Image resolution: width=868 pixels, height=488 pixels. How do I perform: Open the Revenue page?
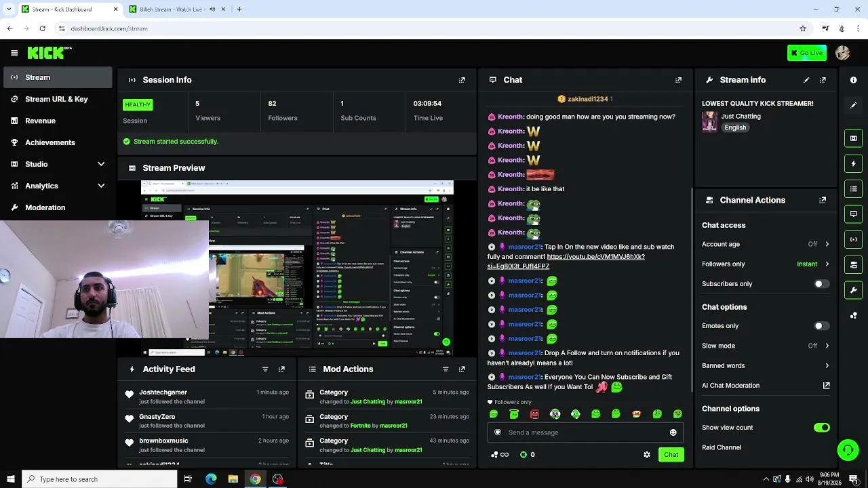[57, 121]
